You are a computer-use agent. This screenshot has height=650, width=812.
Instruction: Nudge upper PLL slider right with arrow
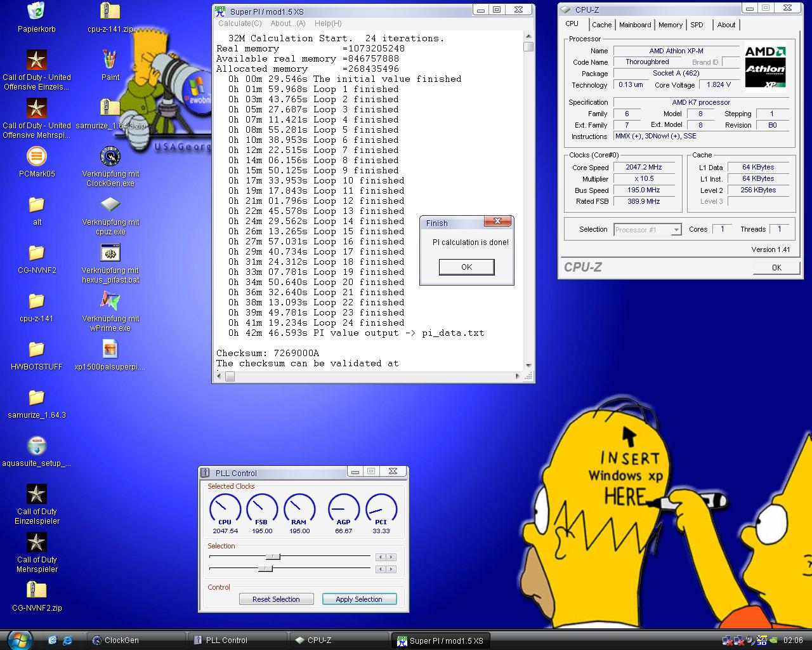[391, 557]
